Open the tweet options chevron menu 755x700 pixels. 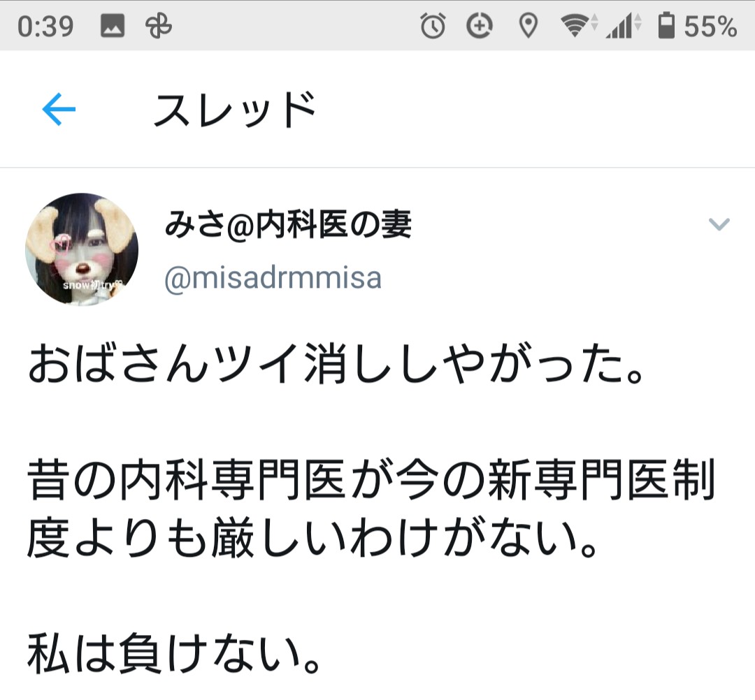[719, 224]
